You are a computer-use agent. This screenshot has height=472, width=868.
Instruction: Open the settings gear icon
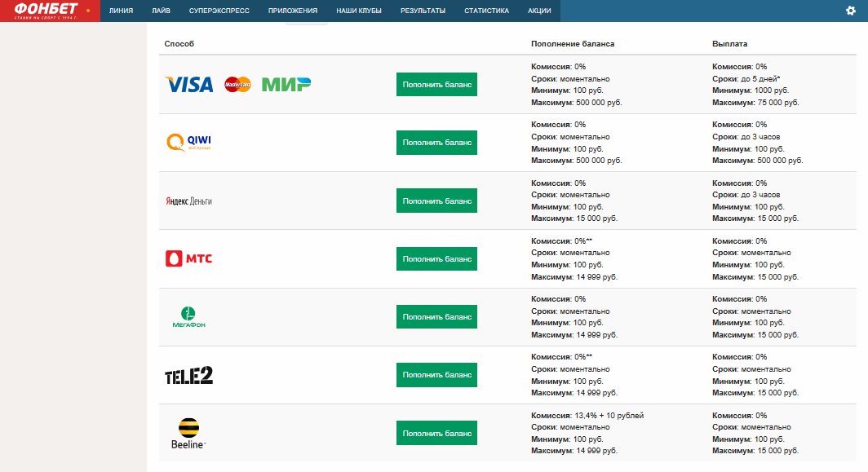tap(851, 11)
